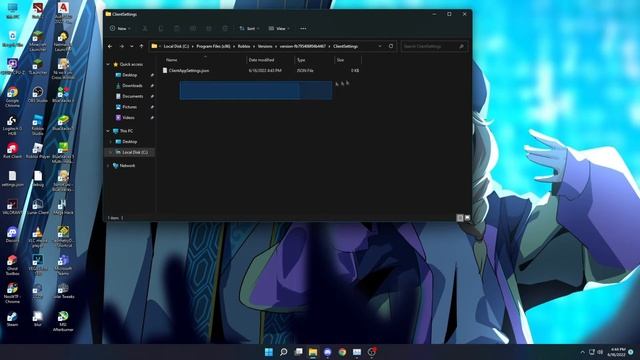Open the VALORANT desktop shortcut
This screenshot has width=640, height=360.
[x=12, y=207]
